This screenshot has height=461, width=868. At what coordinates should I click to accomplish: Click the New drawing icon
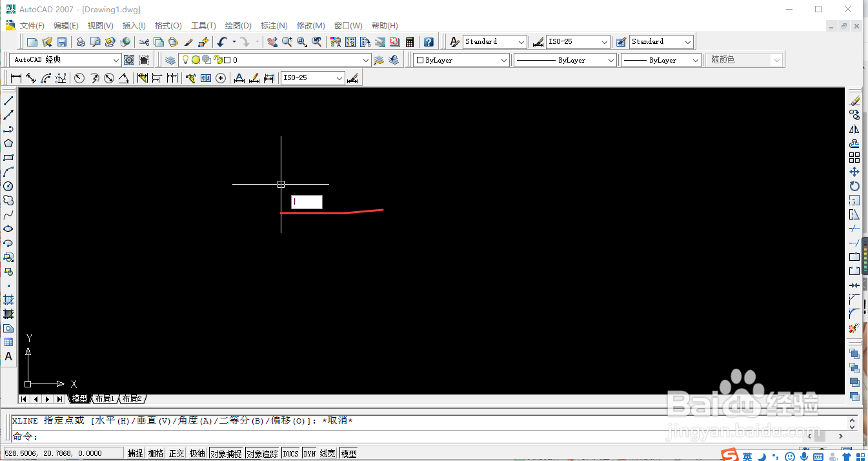point(32,42)
